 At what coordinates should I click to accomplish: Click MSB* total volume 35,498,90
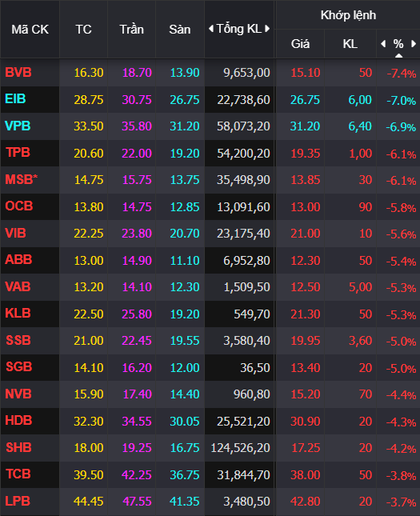click(x=243, y=180)
